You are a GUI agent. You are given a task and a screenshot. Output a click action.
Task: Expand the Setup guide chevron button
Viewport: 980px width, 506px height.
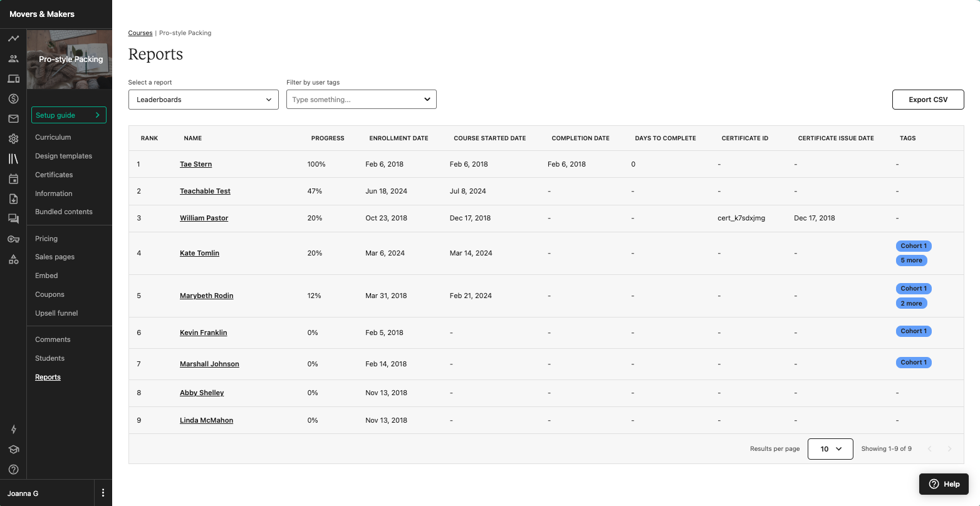(69, 115)
